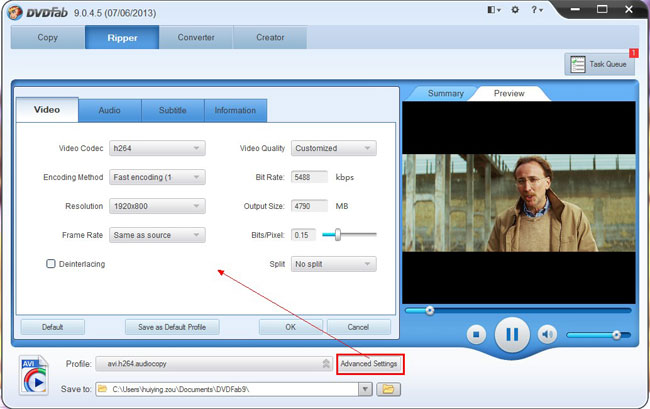
Task: Expand the Save to path dropdown arrow
Action: point(365,389)
